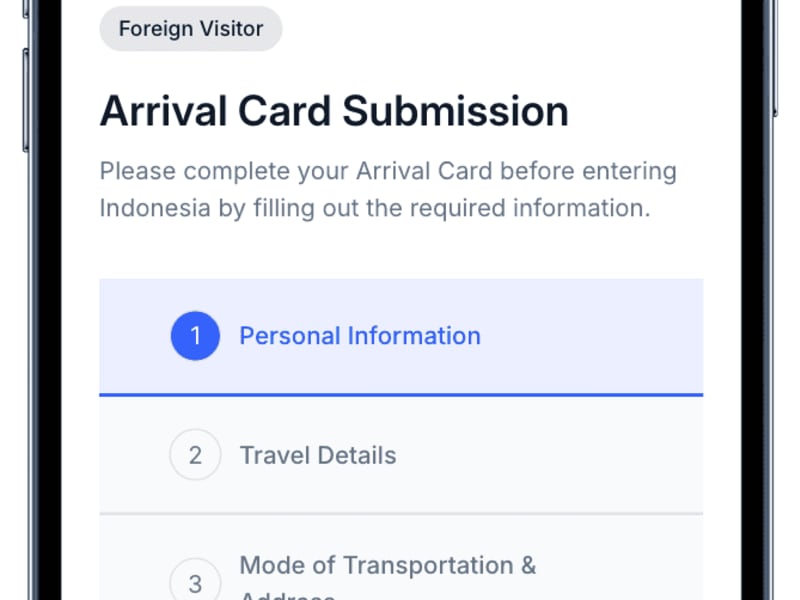Select the Foreign Visitor badge icon
Screen dimensions: 800x600
[x=190, y=28]
